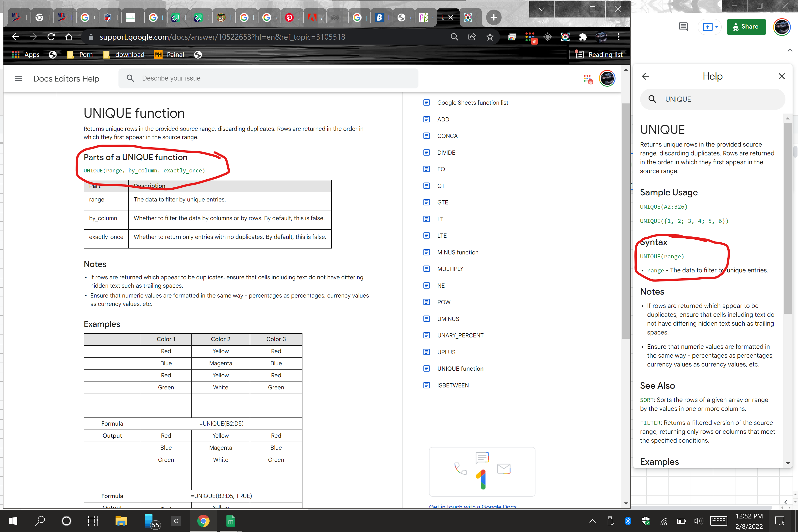Click the Chrome home button

point(69,37)
